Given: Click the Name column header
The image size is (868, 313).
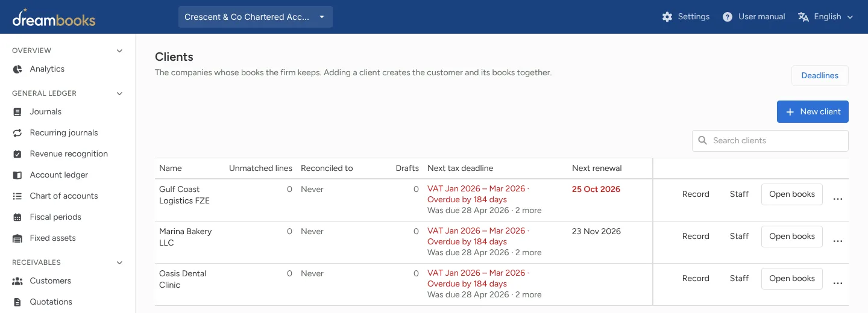Looking at the screenshot, I should pos(171,169).
